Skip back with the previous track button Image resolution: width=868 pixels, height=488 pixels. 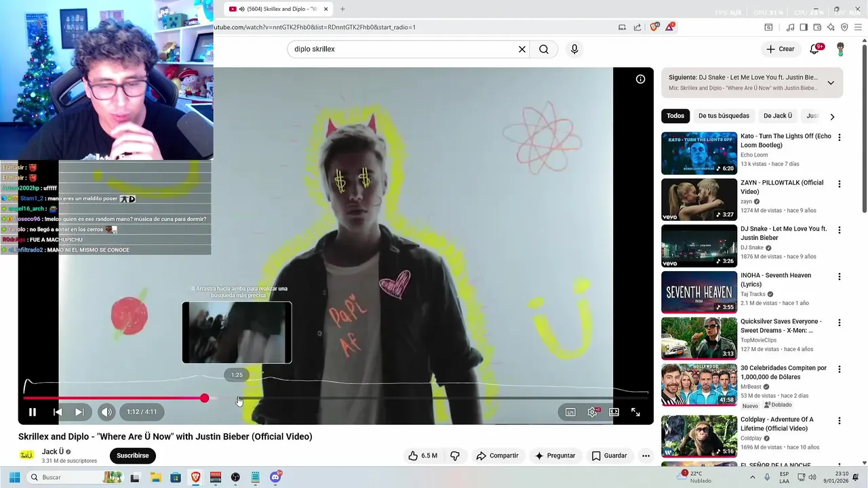[58, 412]
